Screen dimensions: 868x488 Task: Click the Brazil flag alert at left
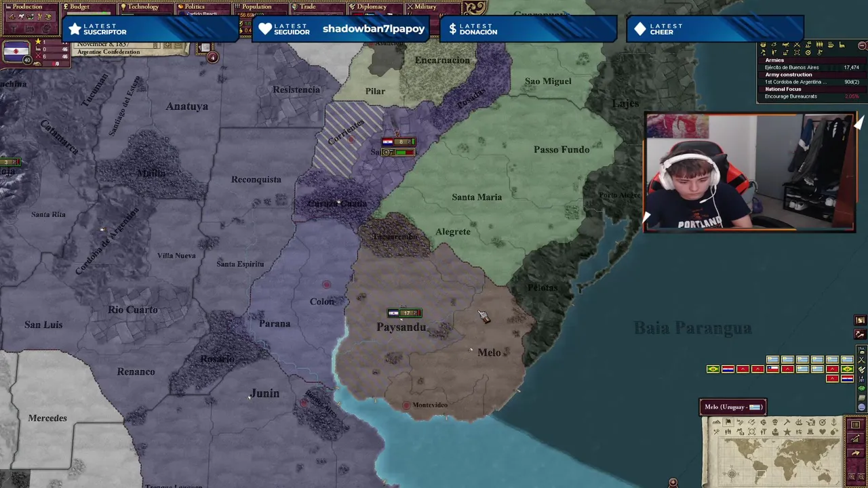[x=713, y=369]
